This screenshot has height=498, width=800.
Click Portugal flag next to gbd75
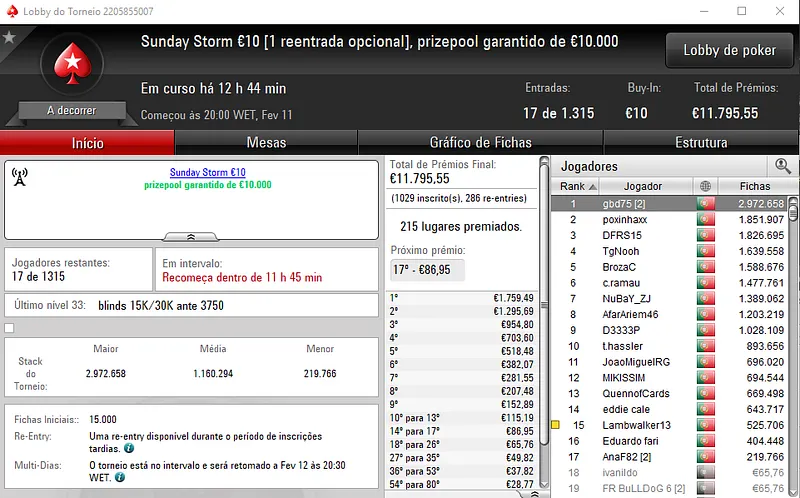pyautogui.click(x=706, y=204)
